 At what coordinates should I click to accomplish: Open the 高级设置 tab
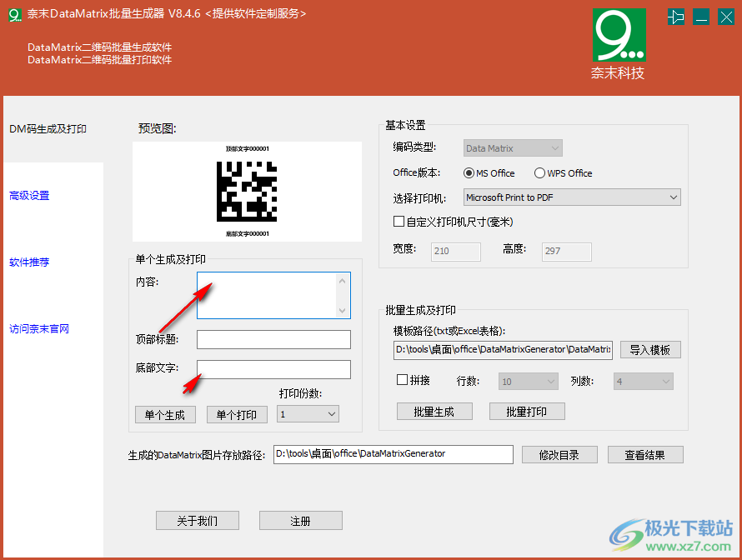(x=29, y=195)
